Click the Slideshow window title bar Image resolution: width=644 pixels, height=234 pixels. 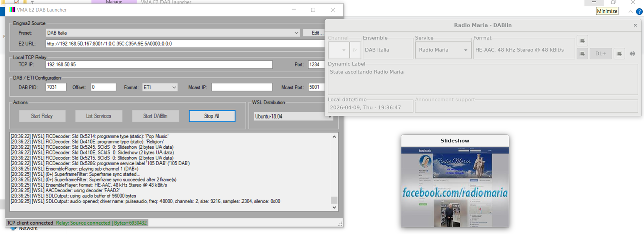tap(455, 141)
